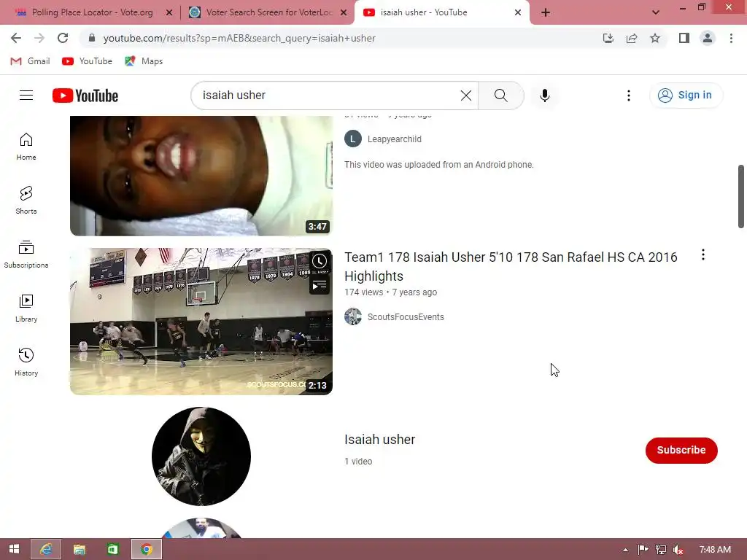
Task: Open Leapyearchild channel link
Action: [395, 139]
